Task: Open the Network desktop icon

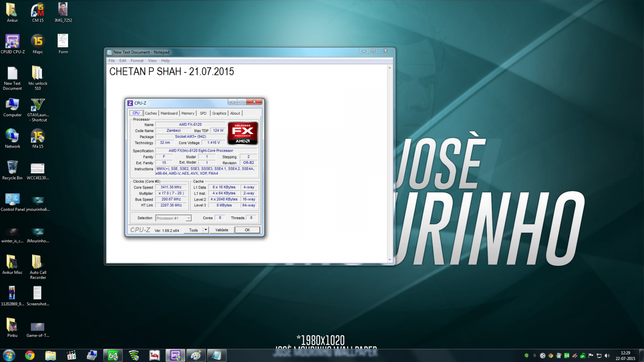Action: point(12,139)
